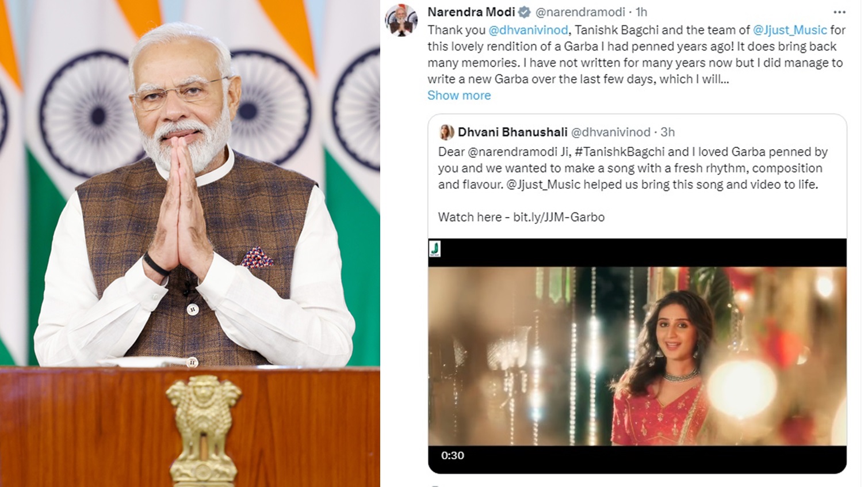Expand tweet with Show more
This screenshot has width=868, height=487.
click(x=459, y=96)
